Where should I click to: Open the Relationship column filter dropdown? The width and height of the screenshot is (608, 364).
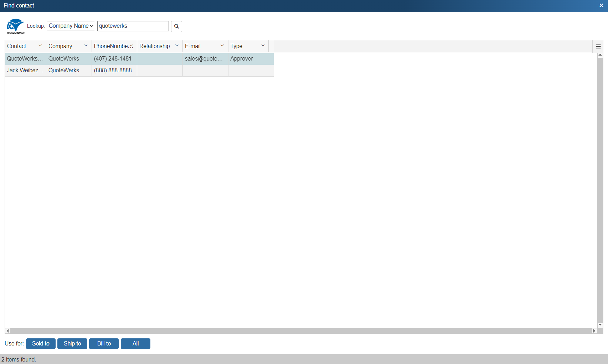click(177, 46)
